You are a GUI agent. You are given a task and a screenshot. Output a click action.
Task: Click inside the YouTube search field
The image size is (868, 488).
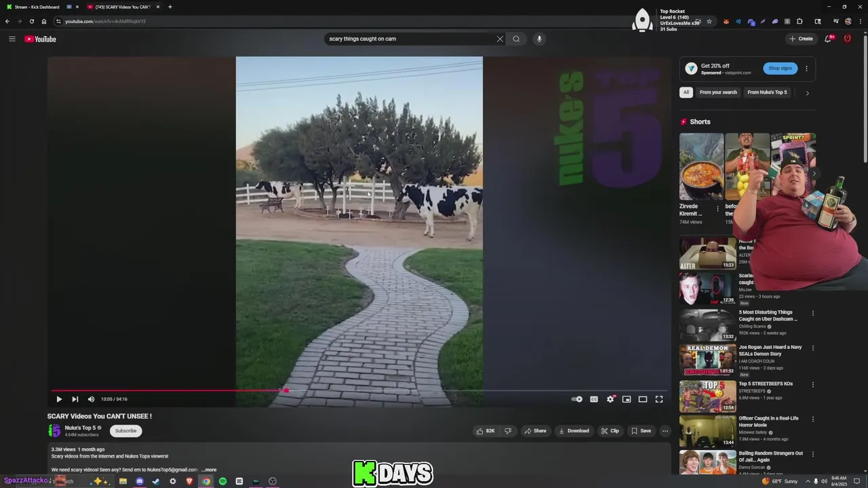410,39
